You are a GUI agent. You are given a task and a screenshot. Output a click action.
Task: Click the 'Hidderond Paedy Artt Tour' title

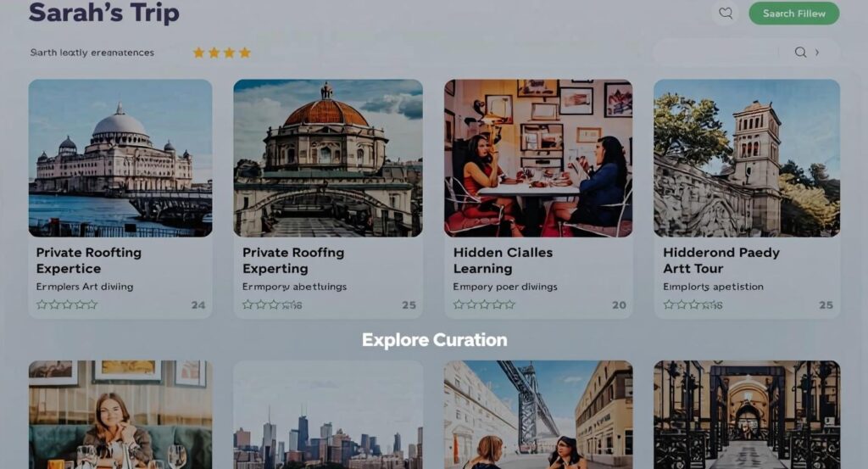(721, 260)
